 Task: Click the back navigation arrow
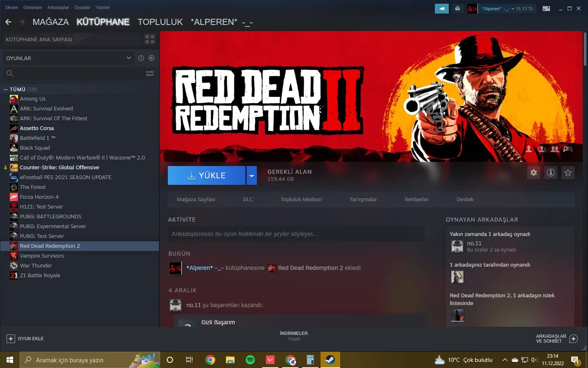(8, 22)
